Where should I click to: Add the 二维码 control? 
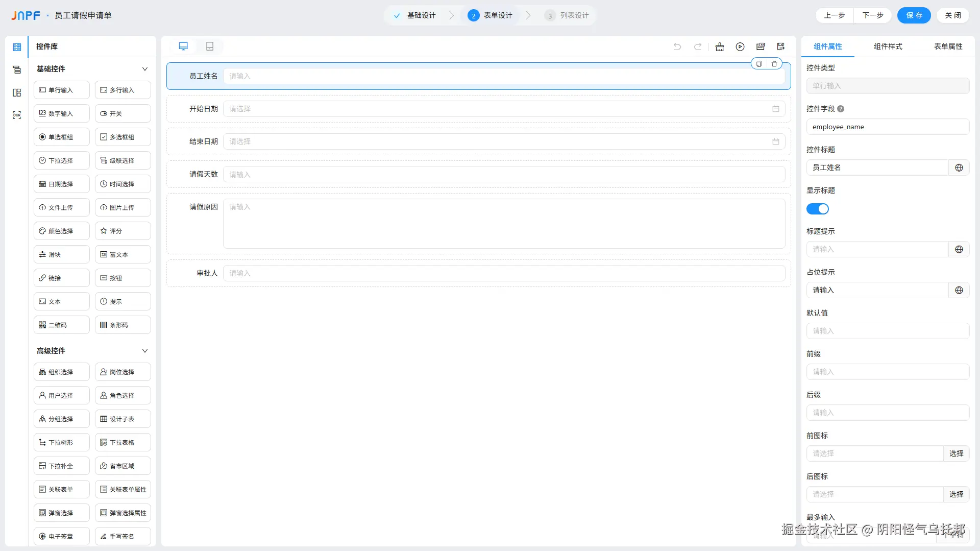tap(62, 325)
